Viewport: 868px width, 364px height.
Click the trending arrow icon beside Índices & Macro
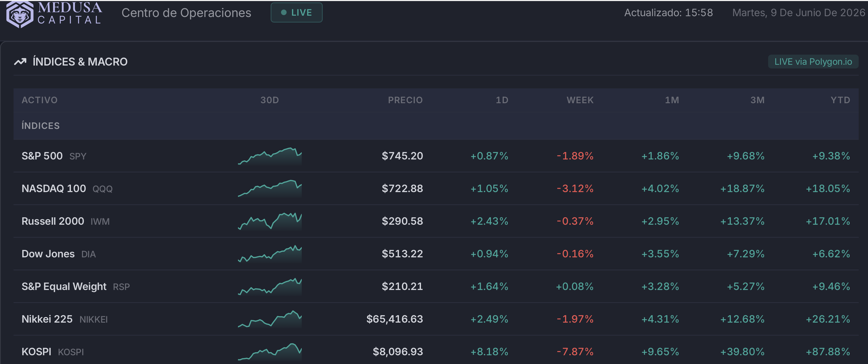(20, 62)
